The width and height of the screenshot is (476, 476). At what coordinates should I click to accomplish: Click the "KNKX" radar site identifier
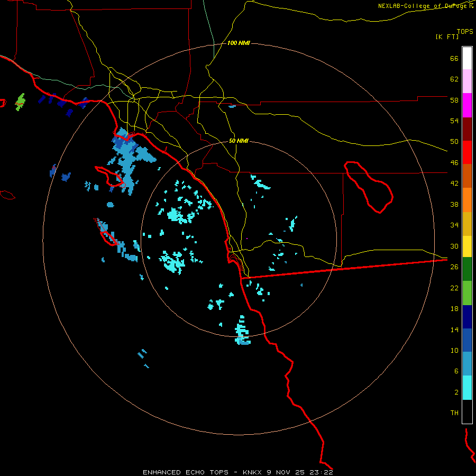tap(253, 472)
